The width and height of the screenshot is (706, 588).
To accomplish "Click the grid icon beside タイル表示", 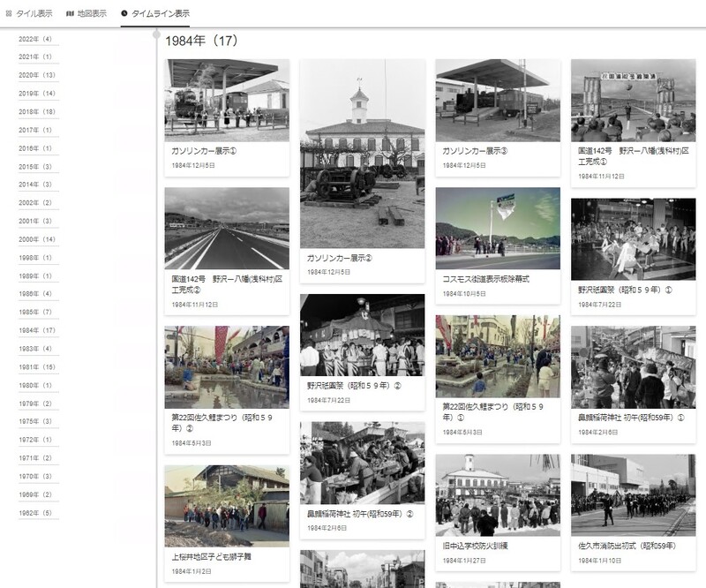I will (x=9, y=14).
